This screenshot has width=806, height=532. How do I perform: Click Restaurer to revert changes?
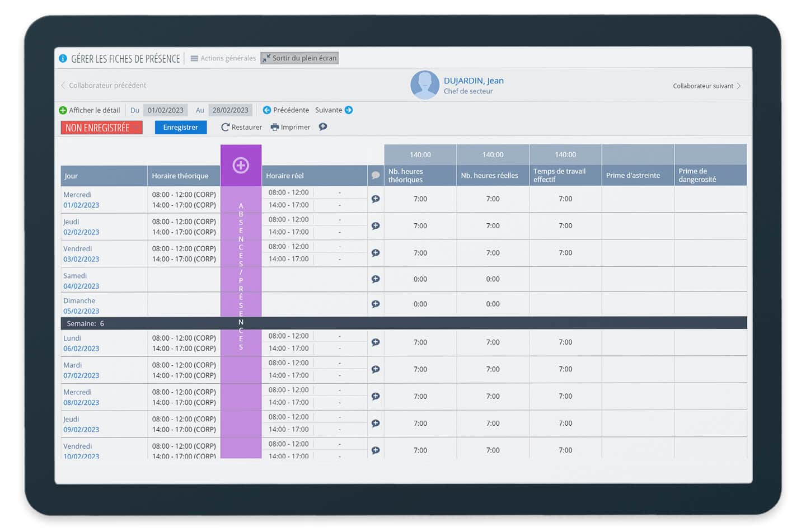(x=241, y=128)
